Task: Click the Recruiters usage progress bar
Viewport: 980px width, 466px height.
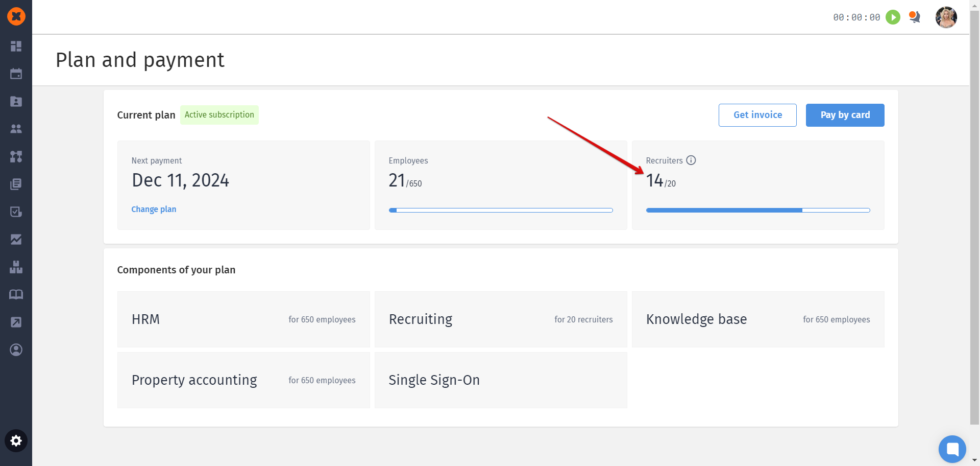Action: click(x=758, y=210)
